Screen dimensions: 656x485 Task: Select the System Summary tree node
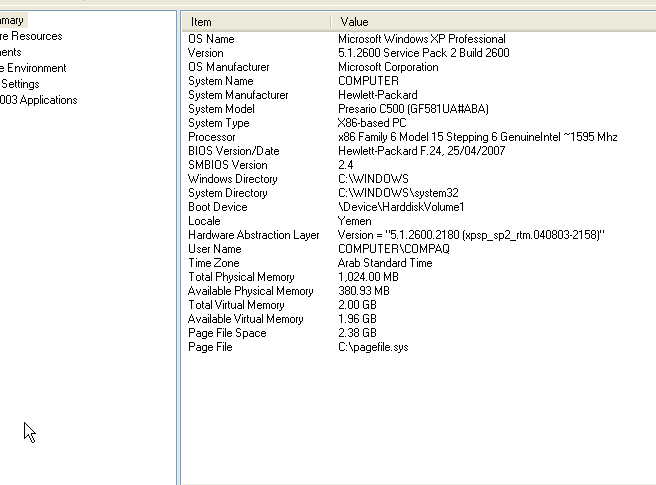point(12,20)
